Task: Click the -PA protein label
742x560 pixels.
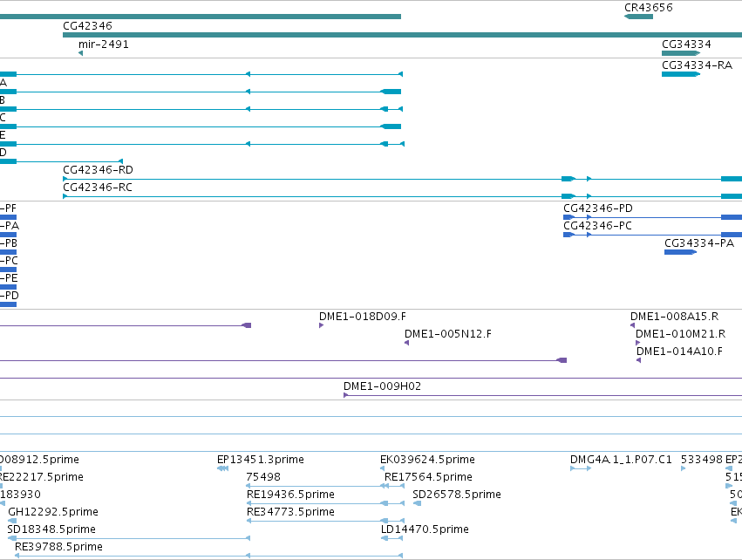Action: [x=10, y=226]
